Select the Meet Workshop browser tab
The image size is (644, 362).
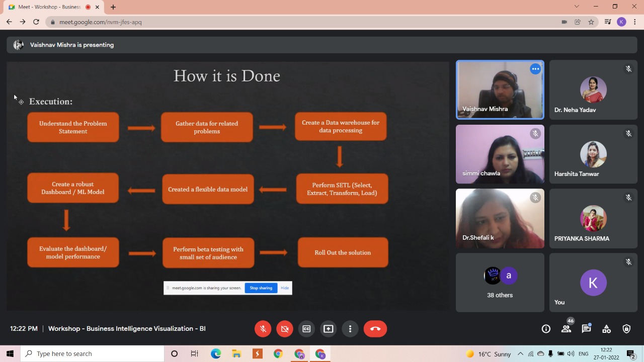[49, 7]
